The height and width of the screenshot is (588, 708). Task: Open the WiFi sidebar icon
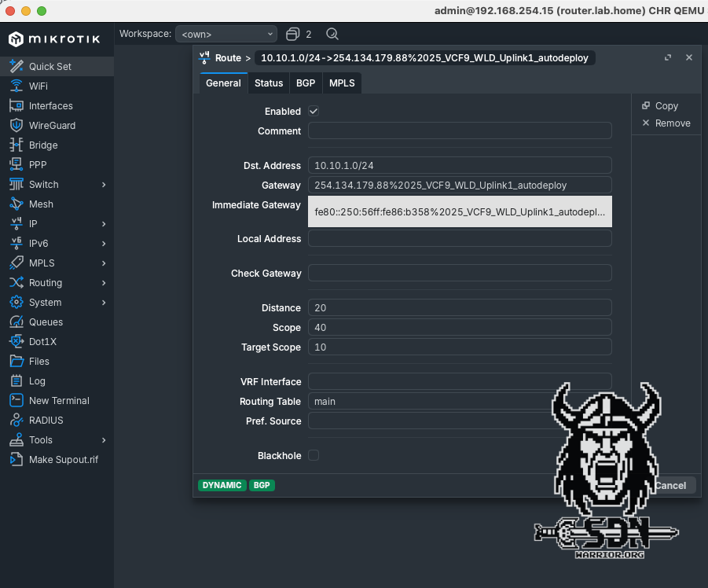tap(16, 86)
